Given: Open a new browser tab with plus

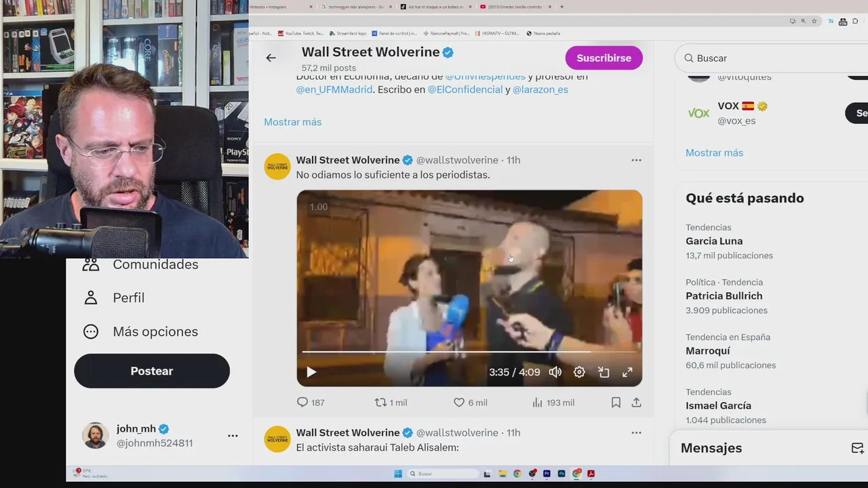Looking at the screenshot, I should [561, 7].
